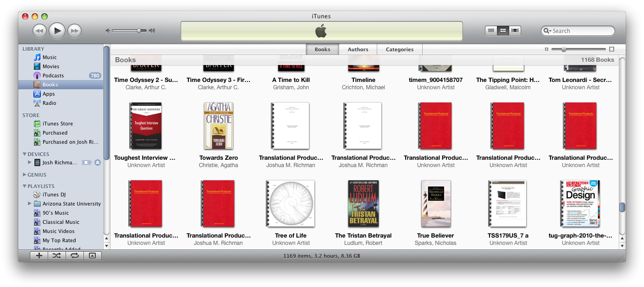Switch to grid view
The image size is (644, 287).
[x=503, y=31]
